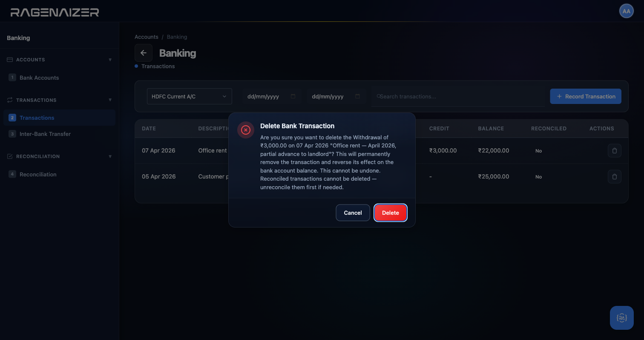The height and width of the screenshot is (340, 644).
Task: Click the Transactions subtitle under Banking
Action: click(158, 66)
